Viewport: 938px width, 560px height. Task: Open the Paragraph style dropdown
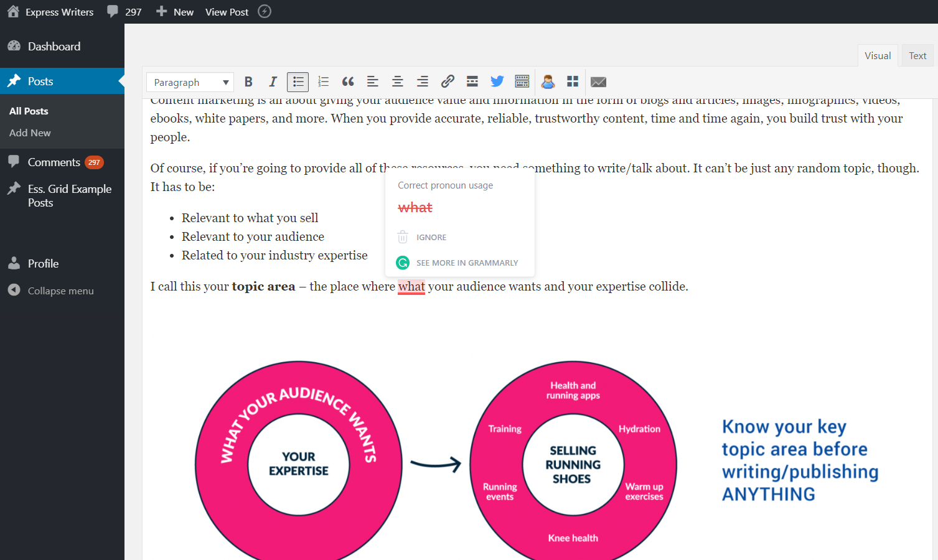pyautogui.click(x=190, y=82)
